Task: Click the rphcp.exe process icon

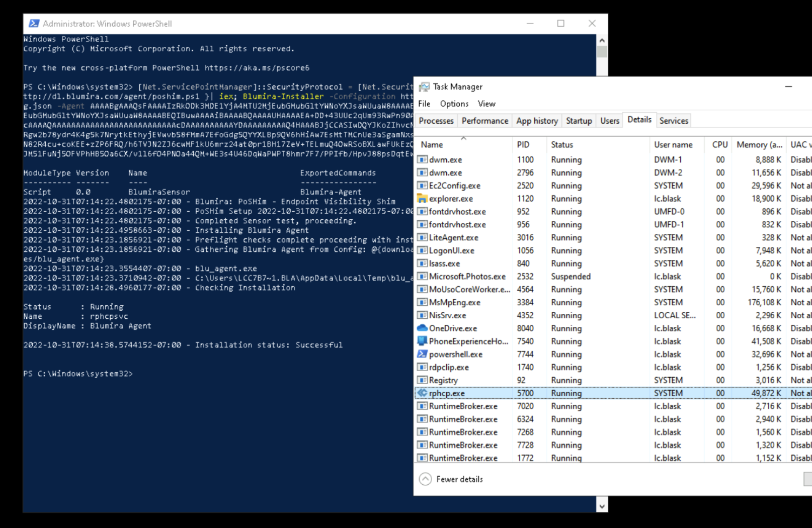Action: click(x=423, y=393)
